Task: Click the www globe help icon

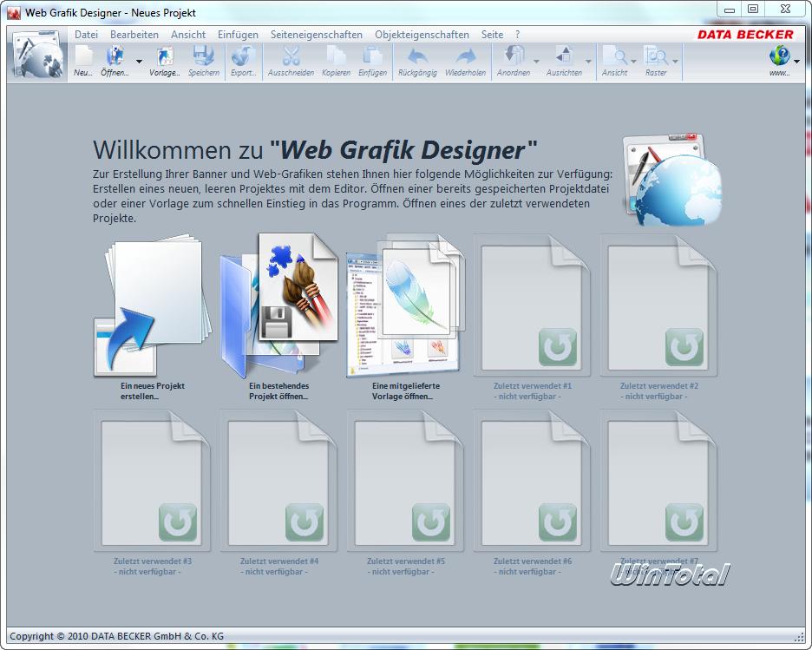Action: point(779,56)
